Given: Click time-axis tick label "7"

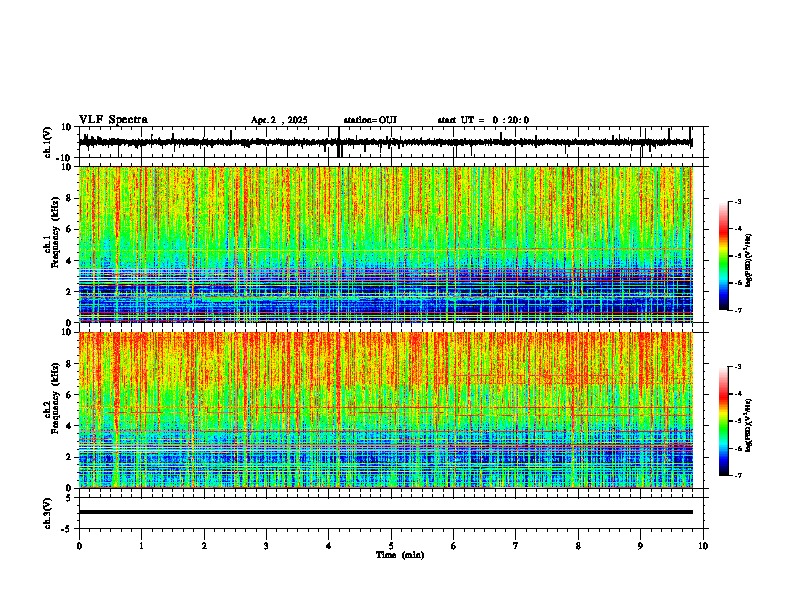Looking at the screenshot, I should tap(516, 546).
